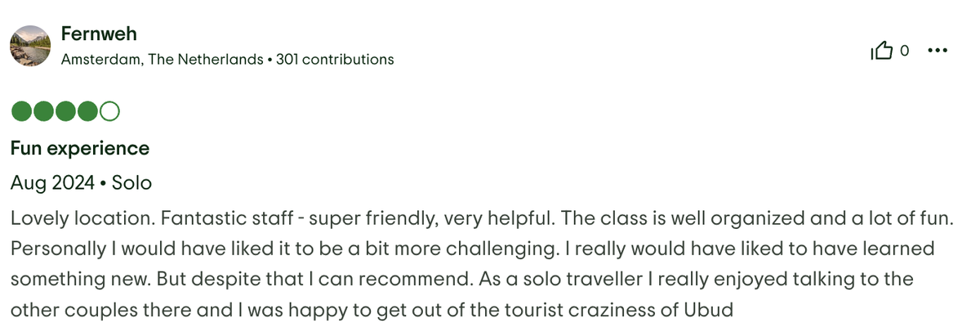Click the first green rating bubble
This screenshot has width=980, height=332.
20,111
